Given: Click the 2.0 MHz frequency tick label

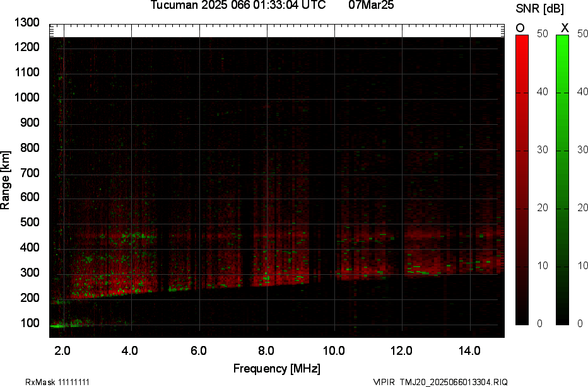Looking at the screenshot, I should coord(62,351).
